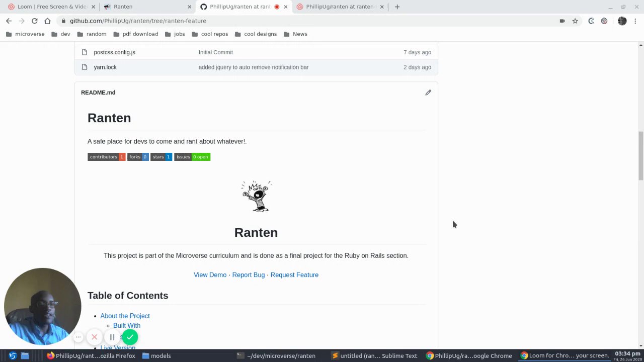The height and width of the screenshot is (362, 644).
Task: Follow the Request Feature link
Action: tap(294, 275)
